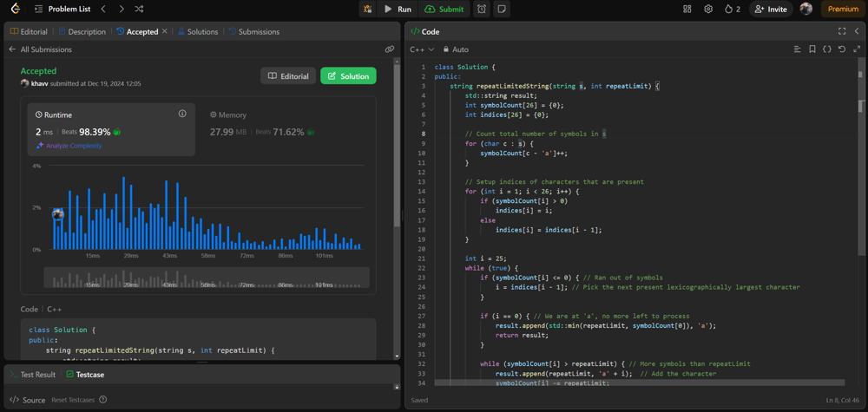Switch to the Description tab
This screenshot has width=868, height=412.
(82, 32)
